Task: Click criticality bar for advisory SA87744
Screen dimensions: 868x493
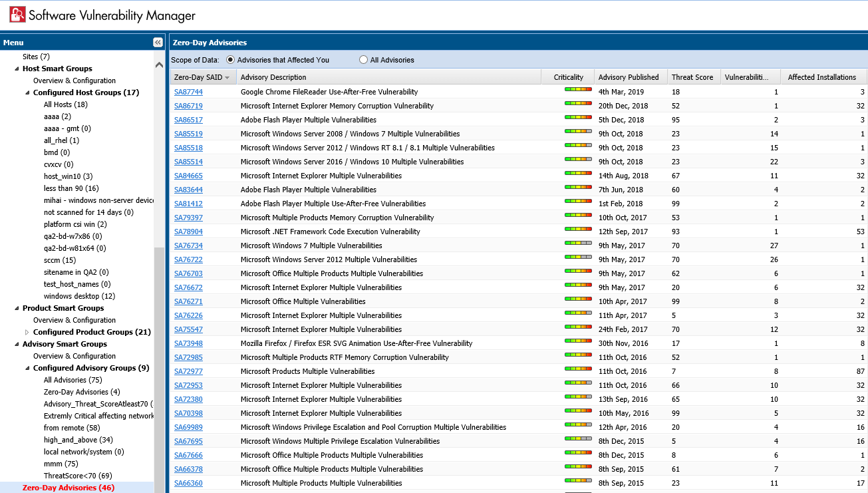Action: (577, 89)
